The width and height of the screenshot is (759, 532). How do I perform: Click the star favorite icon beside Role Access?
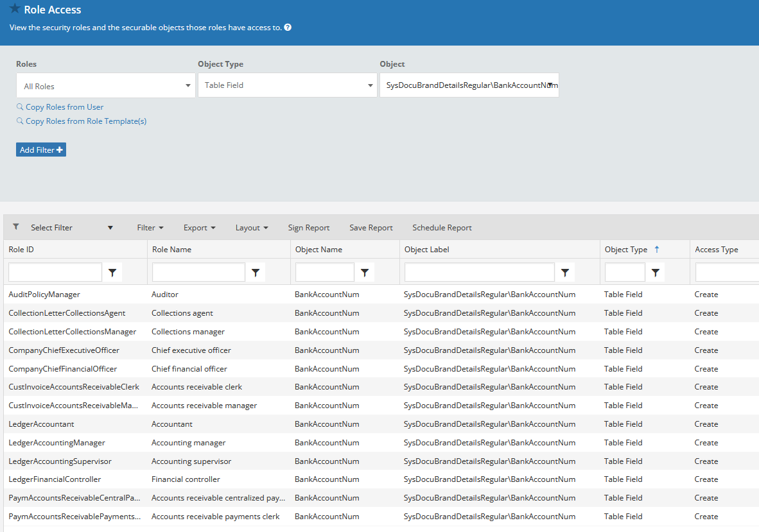(x=15, y=10)
